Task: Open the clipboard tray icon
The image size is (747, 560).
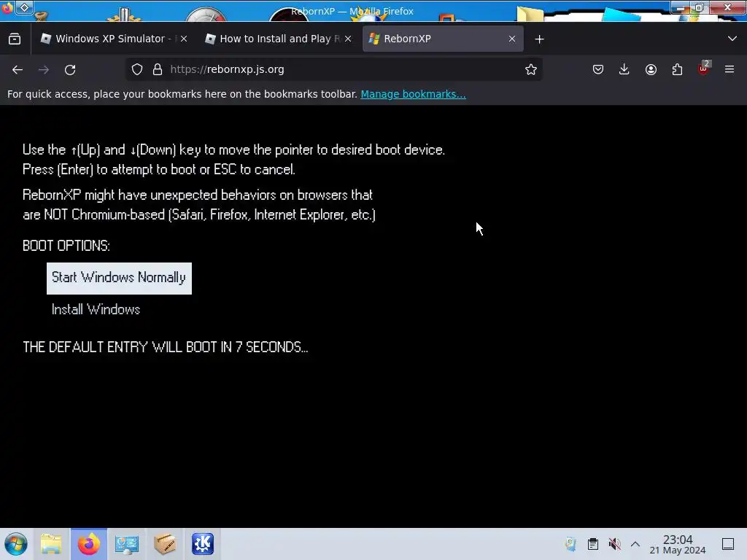Action: pyautogui.click(x=592, y=544)
